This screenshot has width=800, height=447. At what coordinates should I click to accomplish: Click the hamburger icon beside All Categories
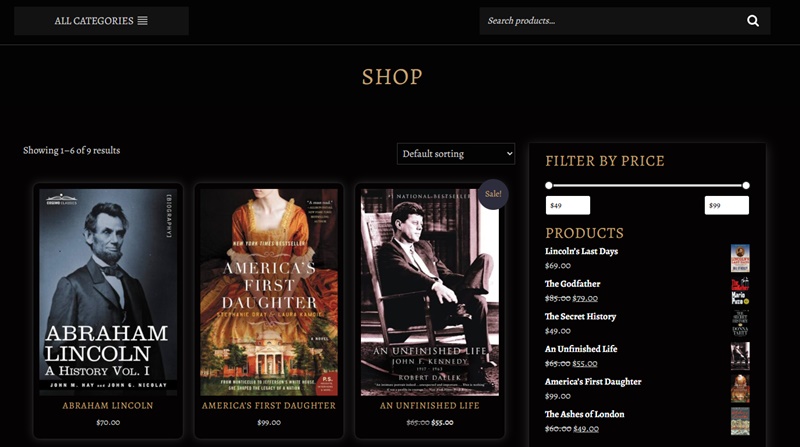[x=142, y=21]
